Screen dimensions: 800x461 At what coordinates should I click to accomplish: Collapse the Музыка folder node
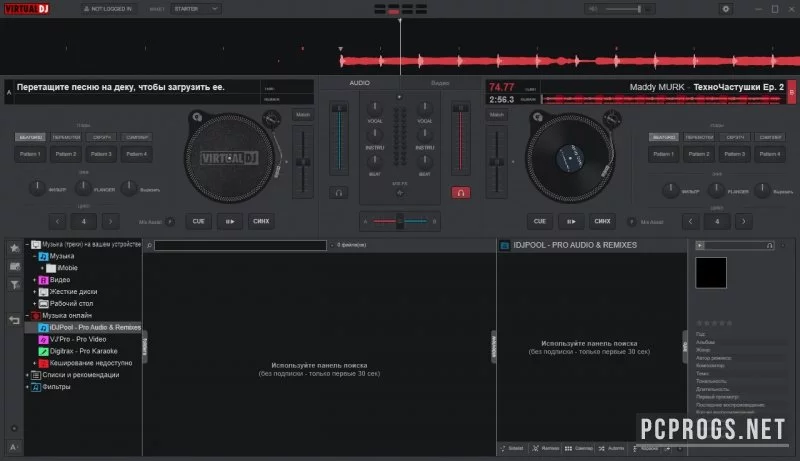(x=35, y=256)
